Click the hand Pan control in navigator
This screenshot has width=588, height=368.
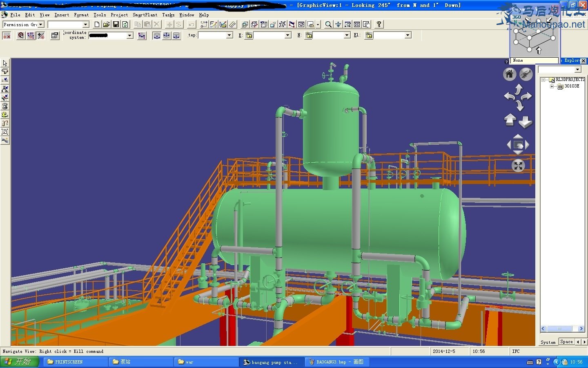518,145
